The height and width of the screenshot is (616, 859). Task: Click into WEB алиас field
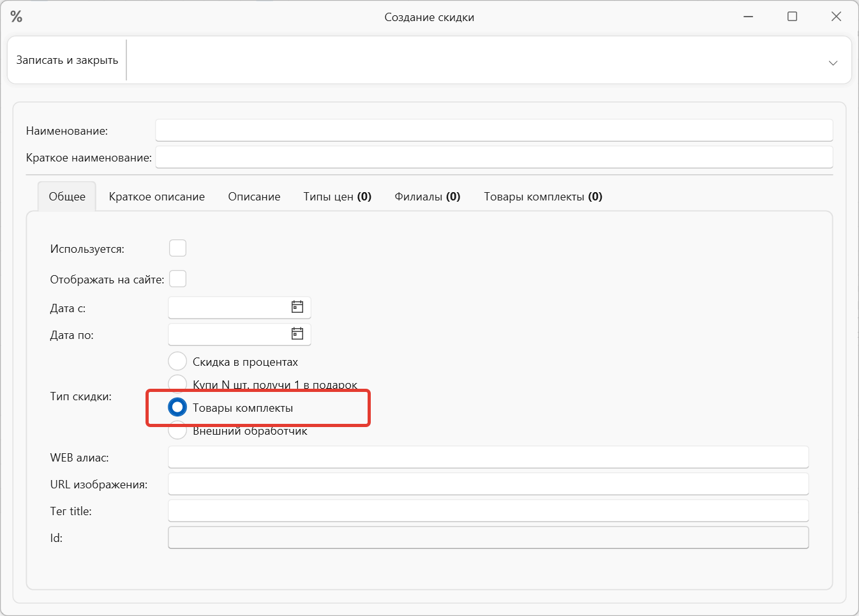point(488,457)
